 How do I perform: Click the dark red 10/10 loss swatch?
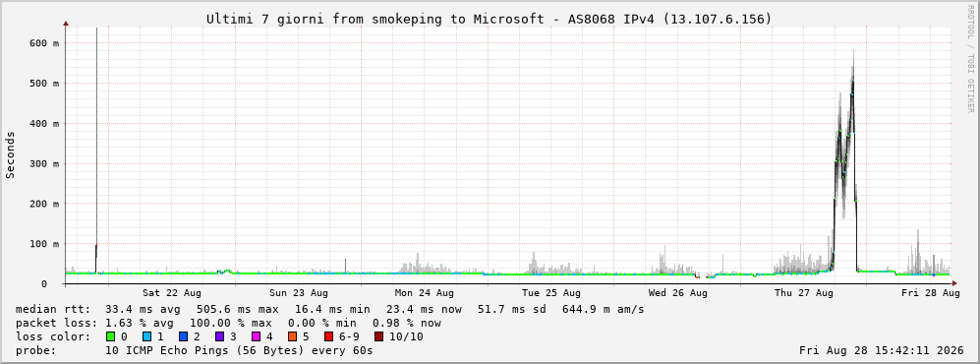379,337
